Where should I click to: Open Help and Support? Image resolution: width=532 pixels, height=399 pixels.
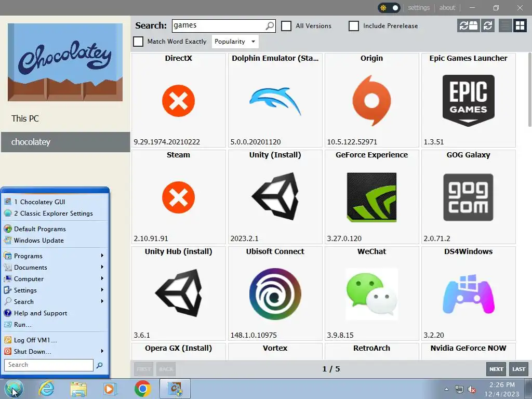pyautogui.click(x=55, y=313)
